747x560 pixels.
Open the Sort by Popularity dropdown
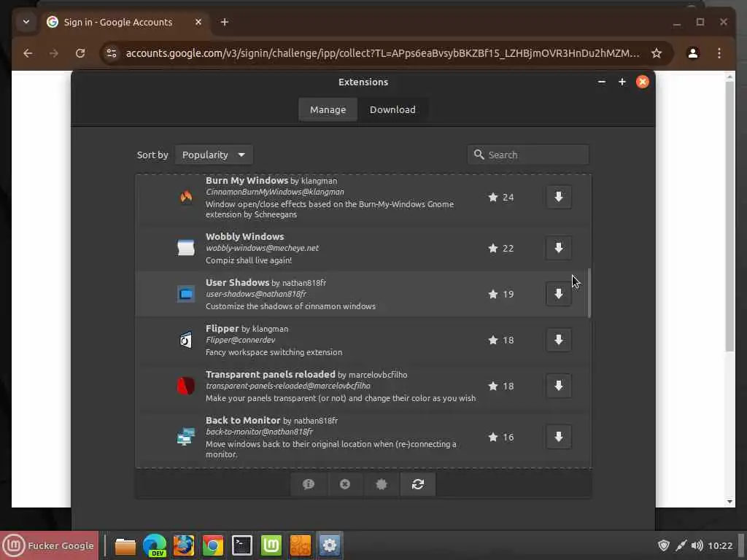[214, 155]
